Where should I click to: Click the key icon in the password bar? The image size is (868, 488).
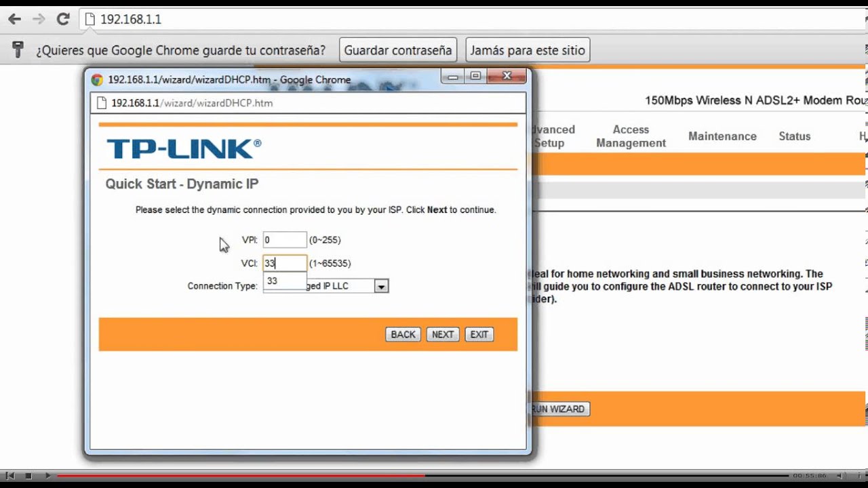(x=18, y=49)
